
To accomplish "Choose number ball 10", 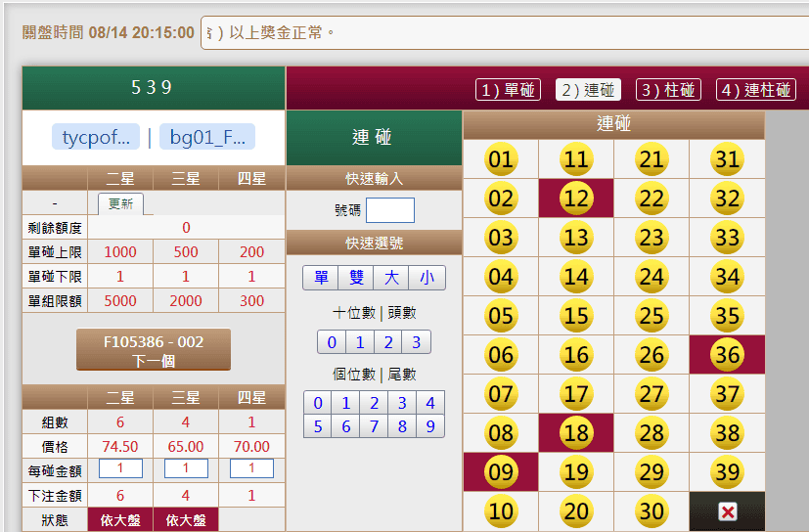I will coord(501,510).
